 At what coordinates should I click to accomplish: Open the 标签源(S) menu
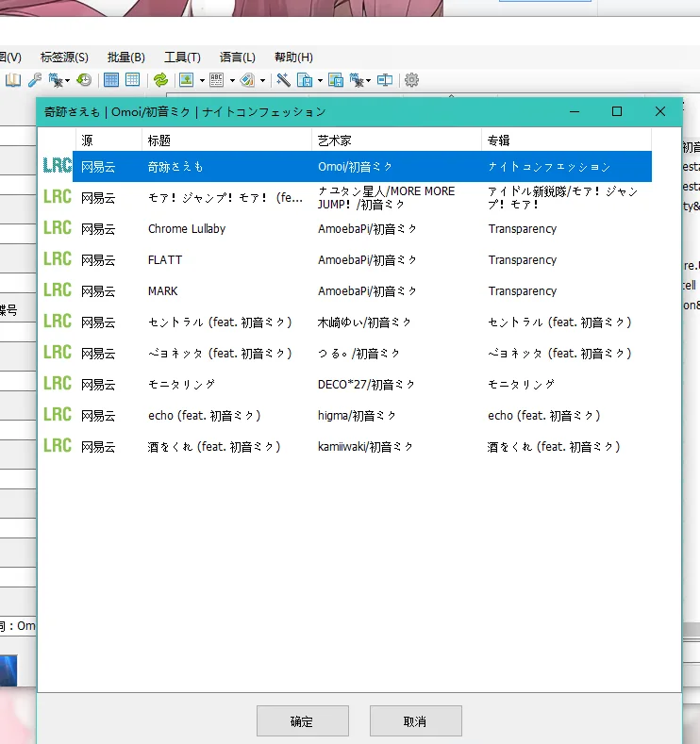click(64, 58)
